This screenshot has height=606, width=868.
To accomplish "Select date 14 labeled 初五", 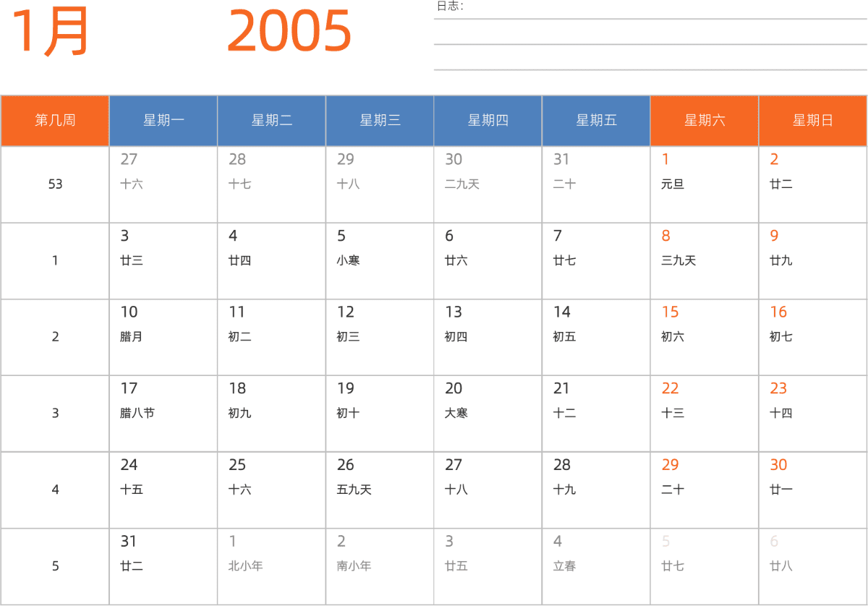I will [x=596, y=338].
